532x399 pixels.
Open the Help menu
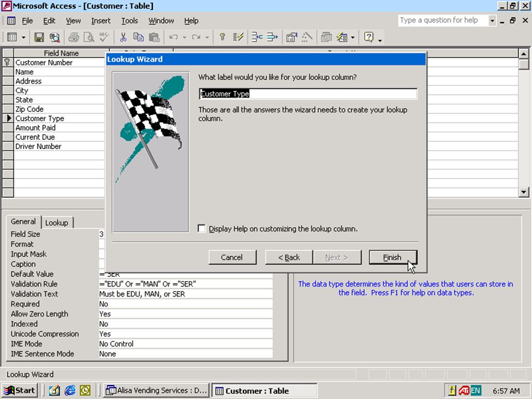click(x=191, y=21)
